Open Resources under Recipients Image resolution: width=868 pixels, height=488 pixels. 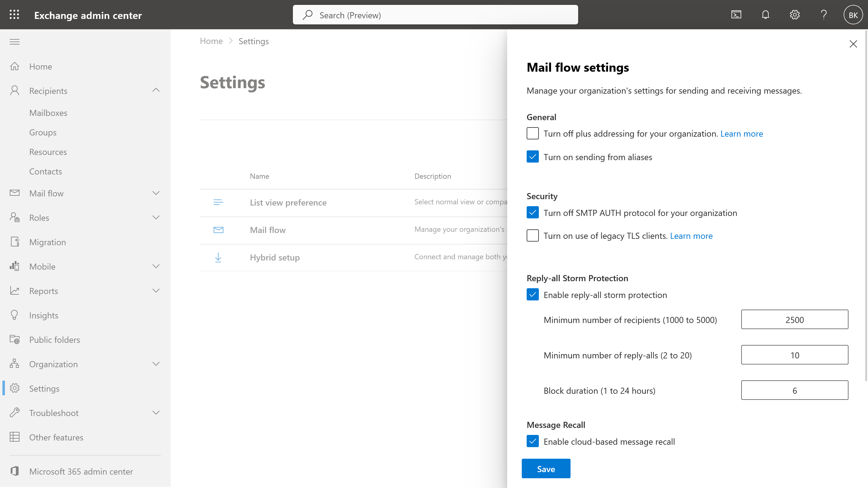click(48, 152)
